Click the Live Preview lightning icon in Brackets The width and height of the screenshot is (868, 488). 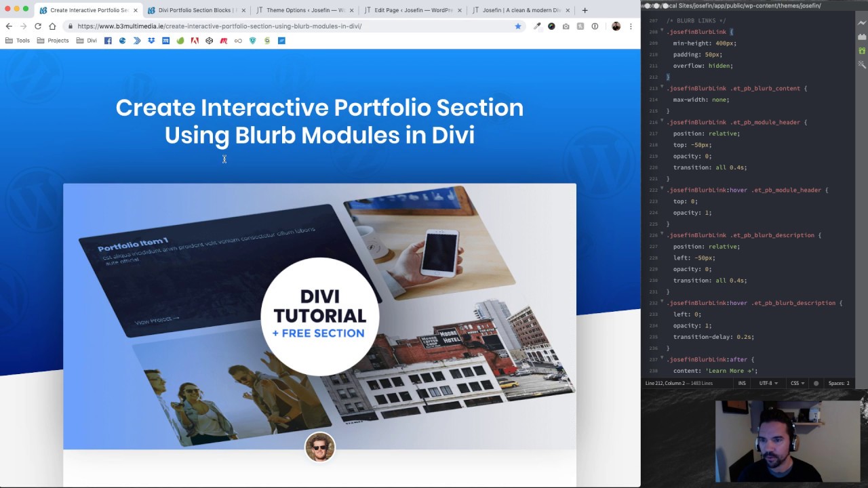tap(862, 22)
